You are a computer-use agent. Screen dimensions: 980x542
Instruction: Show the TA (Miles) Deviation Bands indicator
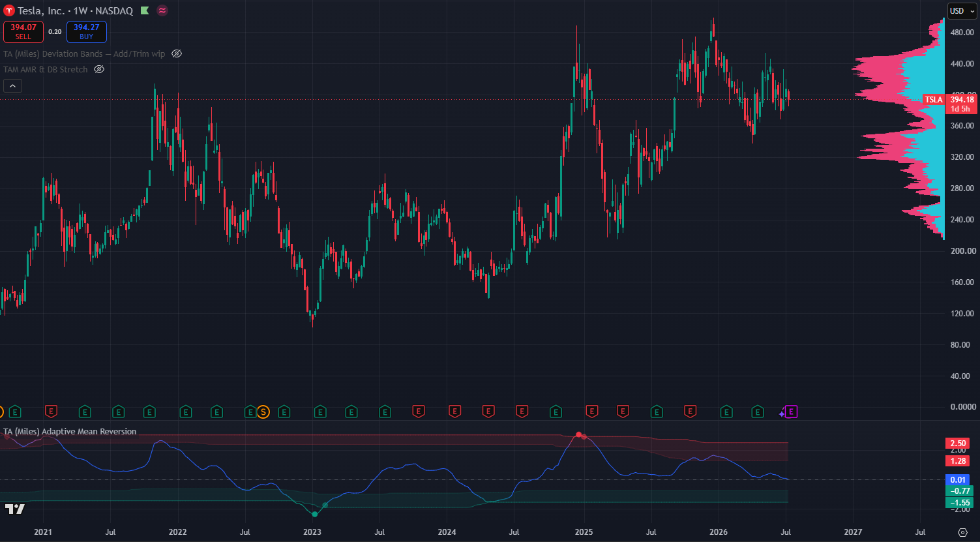[x=177, y=53]
